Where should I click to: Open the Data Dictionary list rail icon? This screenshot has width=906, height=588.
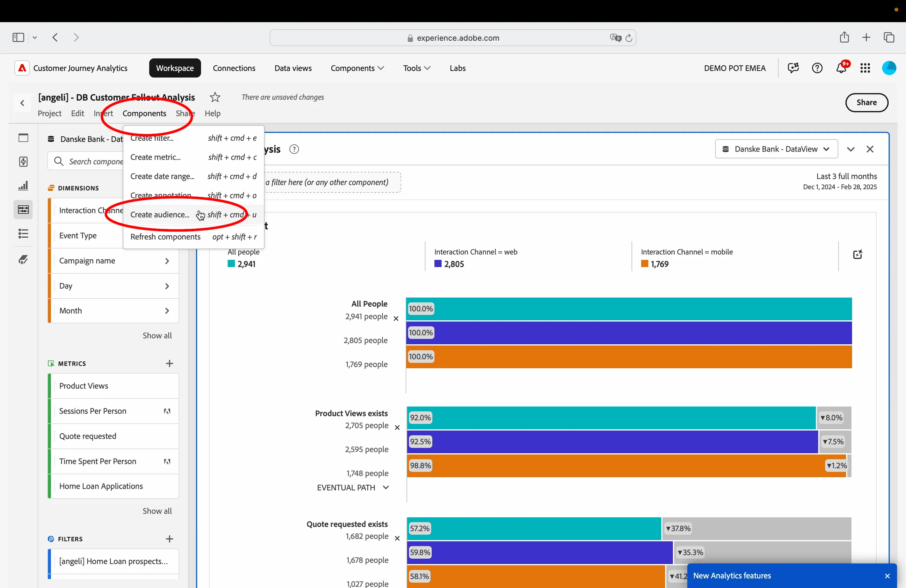(x=23, y=234)
